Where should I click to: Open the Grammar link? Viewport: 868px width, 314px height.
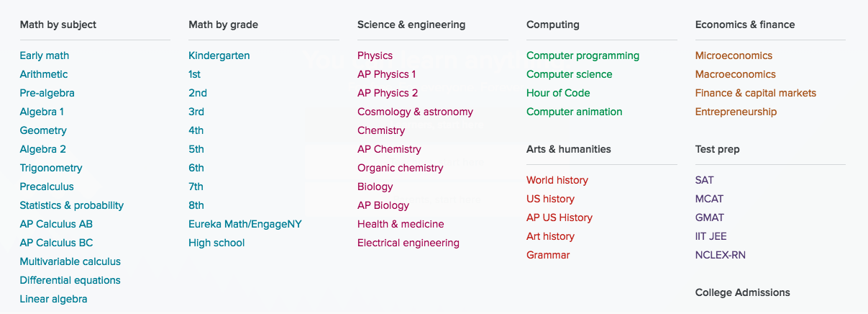pyautogui.click(x=548, y=255)
